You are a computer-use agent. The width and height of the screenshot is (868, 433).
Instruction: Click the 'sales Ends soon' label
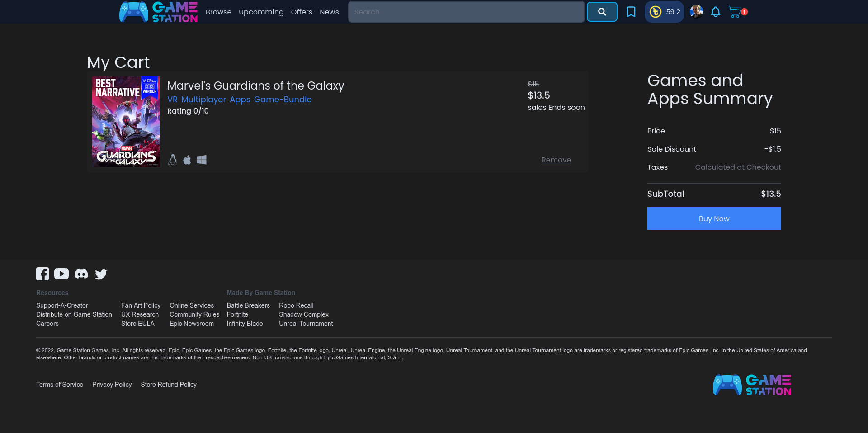click(556, 107)
